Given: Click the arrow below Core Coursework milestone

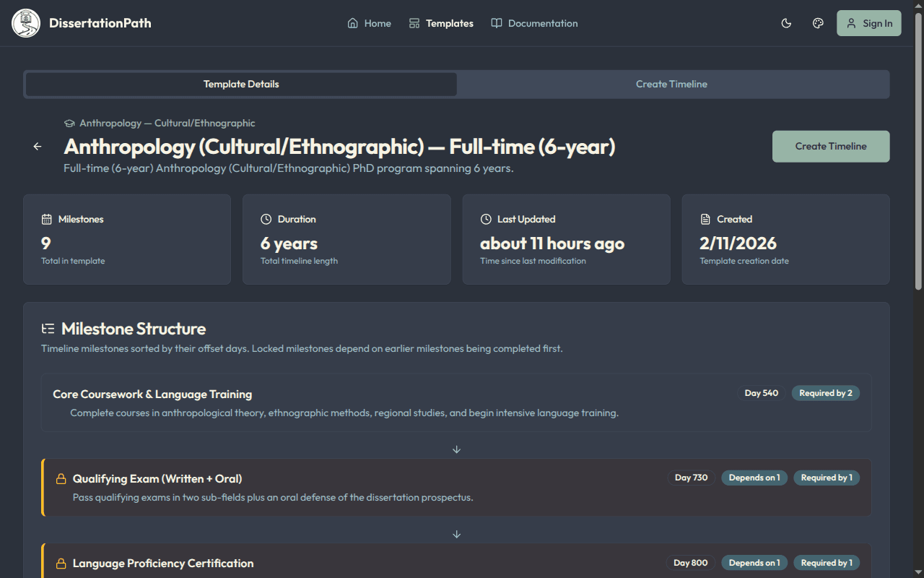Looking at the screenshot, I should tap(456, 449).
